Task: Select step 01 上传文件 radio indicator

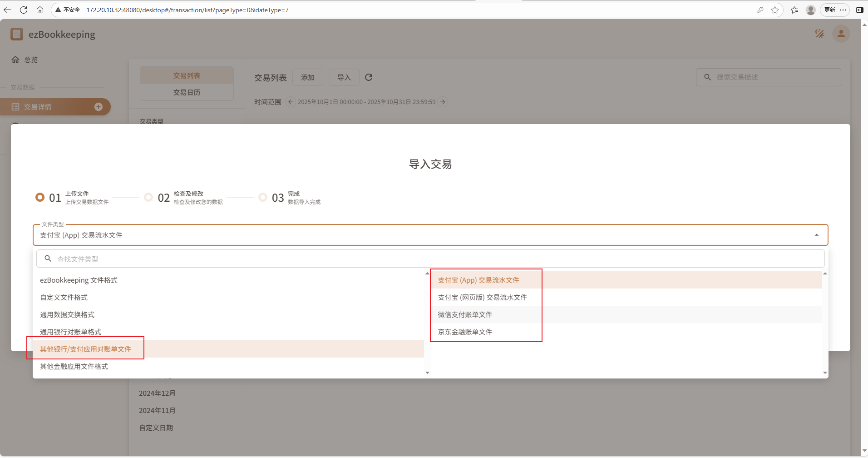Action: point(40,197)
